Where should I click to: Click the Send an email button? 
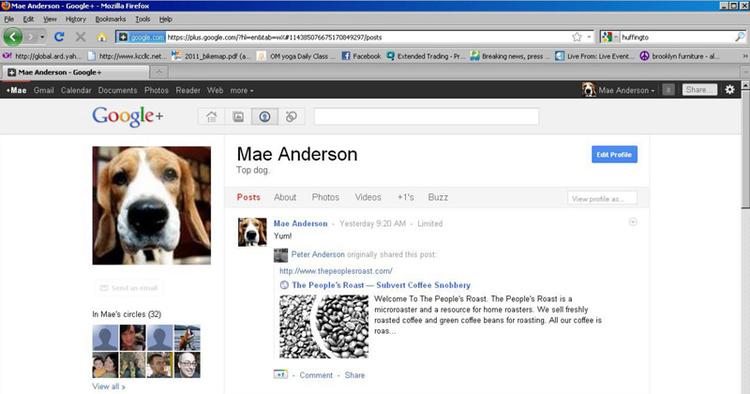click(128, 288)
